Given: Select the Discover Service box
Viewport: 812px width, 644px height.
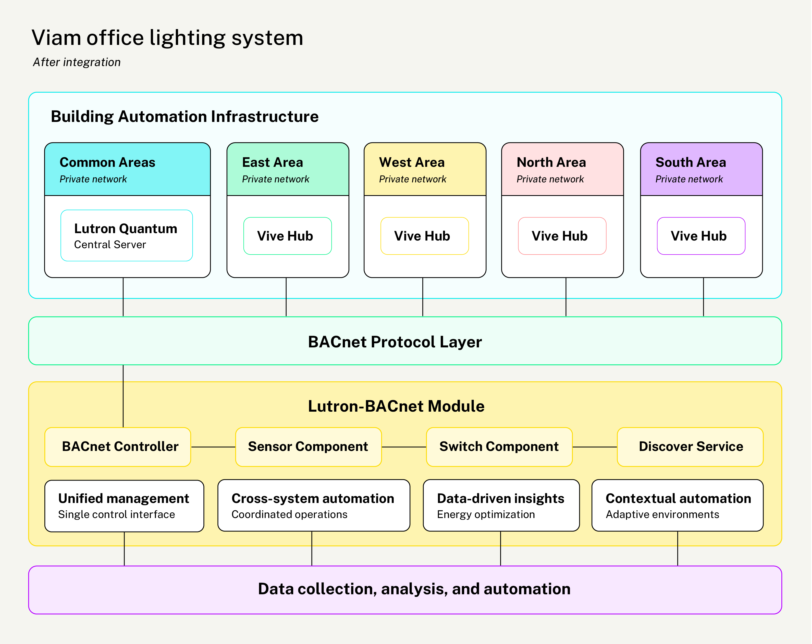Looking at the screenshot, I should pos(690,447).
